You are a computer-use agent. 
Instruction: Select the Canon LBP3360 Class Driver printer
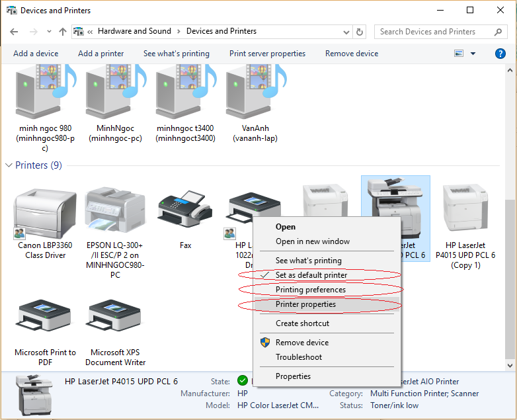pos(45,212)
